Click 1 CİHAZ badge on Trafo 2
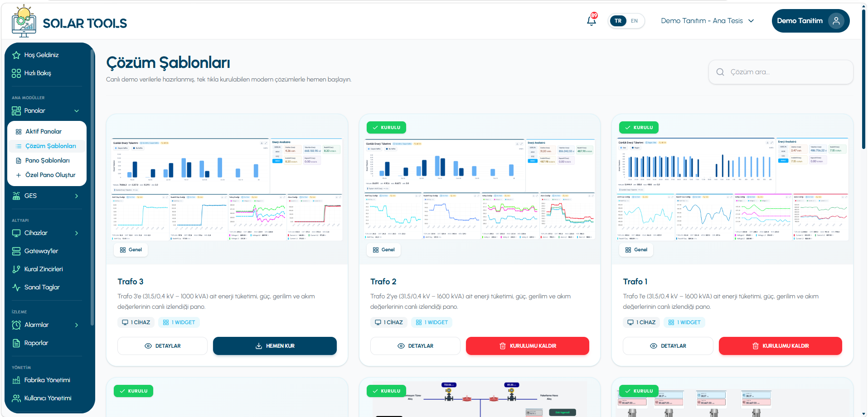 point(389,322)
